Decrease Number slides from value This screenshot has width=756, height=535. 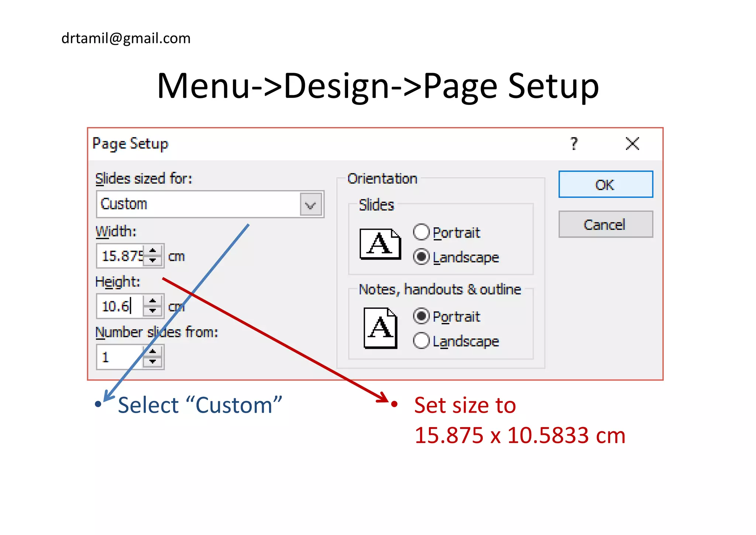[x=153, y=362]
